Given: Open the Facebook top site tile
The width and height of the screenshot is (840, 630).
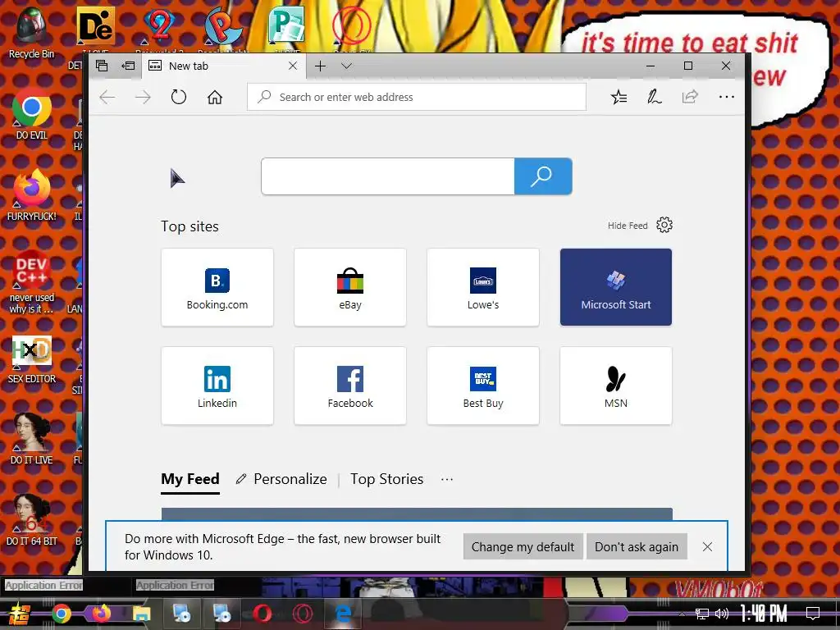Looking at the screenshot, I should pos(350,386).
